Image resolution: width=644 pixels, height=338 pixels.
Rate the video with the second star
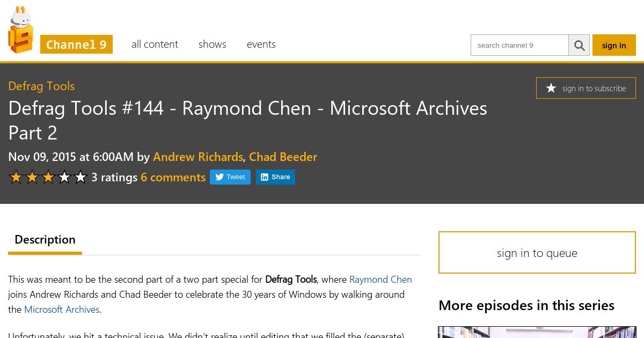pos(32,177)
